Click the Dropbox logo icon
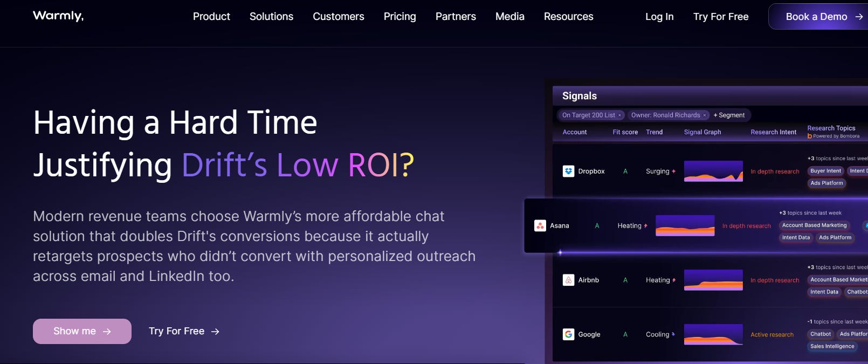Image resolution: width=868 pixels, height=364 pixels. pos(568,171)
